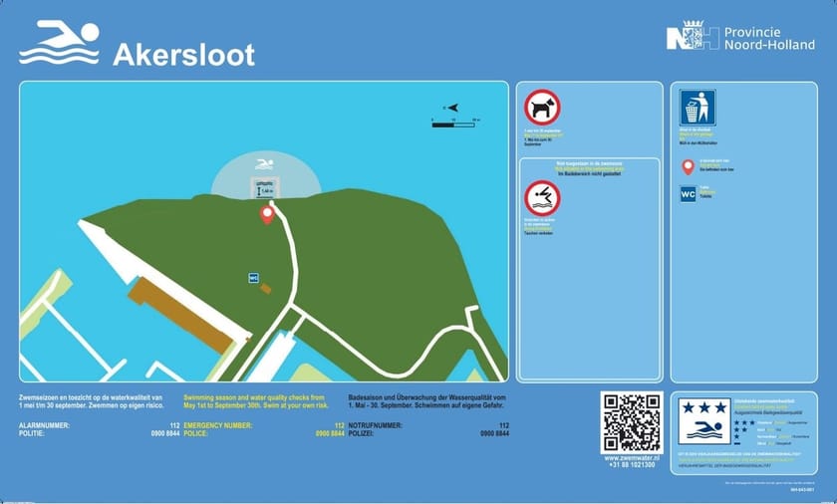837x504 pixels.
Task: Click the 'ALARMNUMMER:' label
Action: tap(44, 426)
